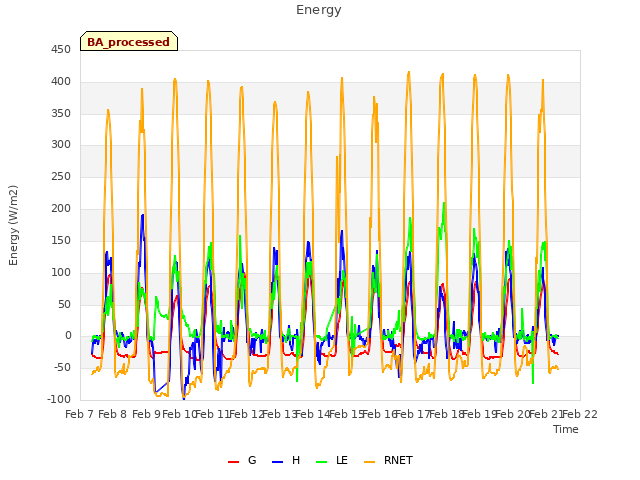The image size is (640, 480).
Task: Click the green LE legend swatch
Action: [x=322, y=462]
